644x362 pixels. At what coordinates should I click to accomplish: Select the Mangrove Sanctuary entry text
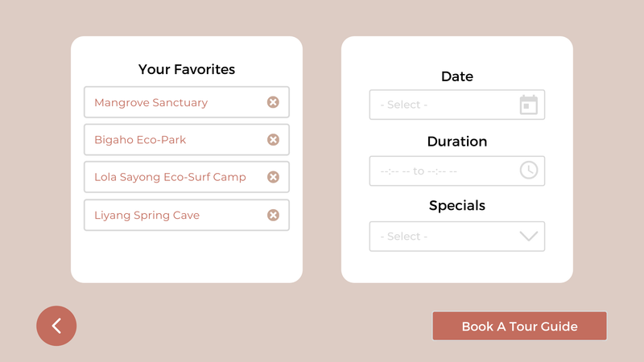pos(151,103)
